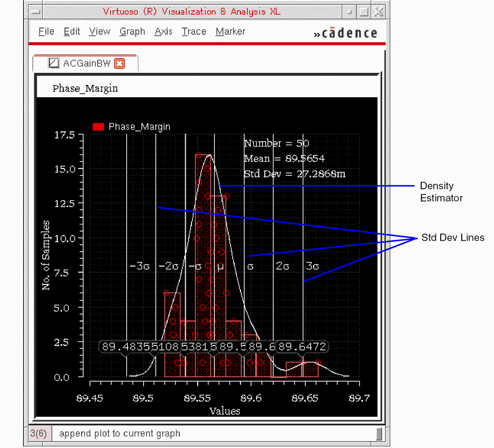Open the Graph menu

click(x=132, y=32)
